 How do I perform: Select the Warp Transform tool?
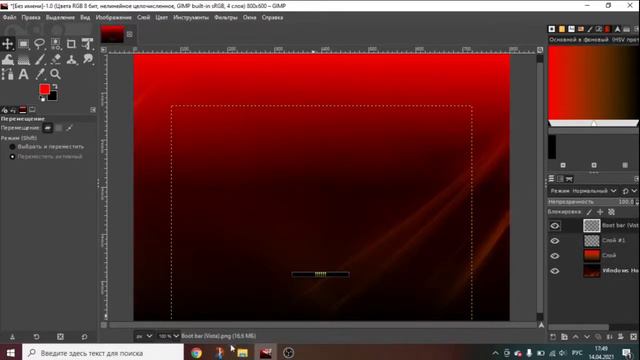(7, 59)
